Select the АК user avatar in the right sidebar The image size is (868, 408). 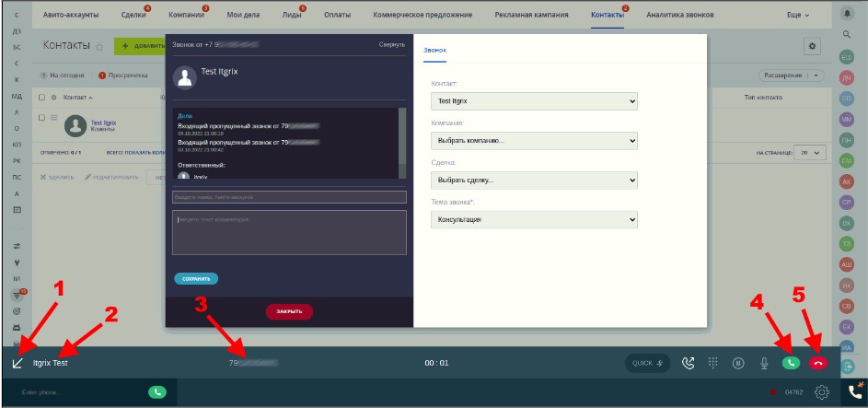(847, 181)
